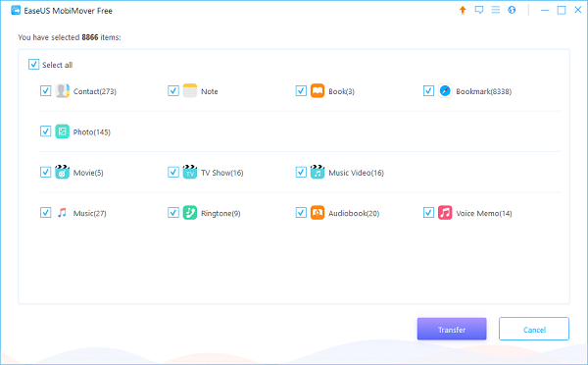
Task: Click the Note category icon
Action: (190, 91)
